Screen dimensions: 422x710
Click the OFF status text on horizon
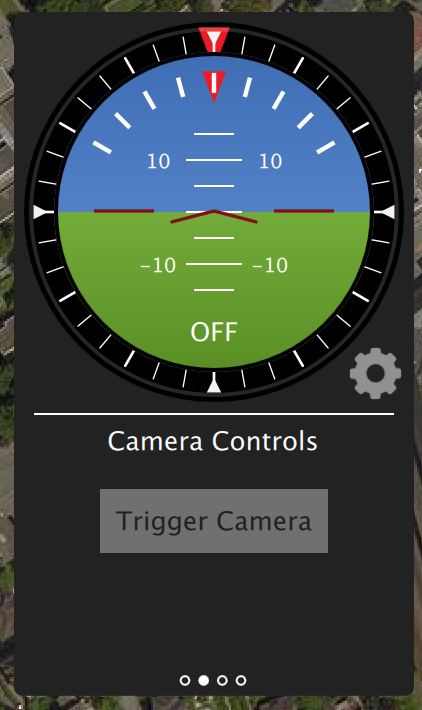[x=214, y=332]
